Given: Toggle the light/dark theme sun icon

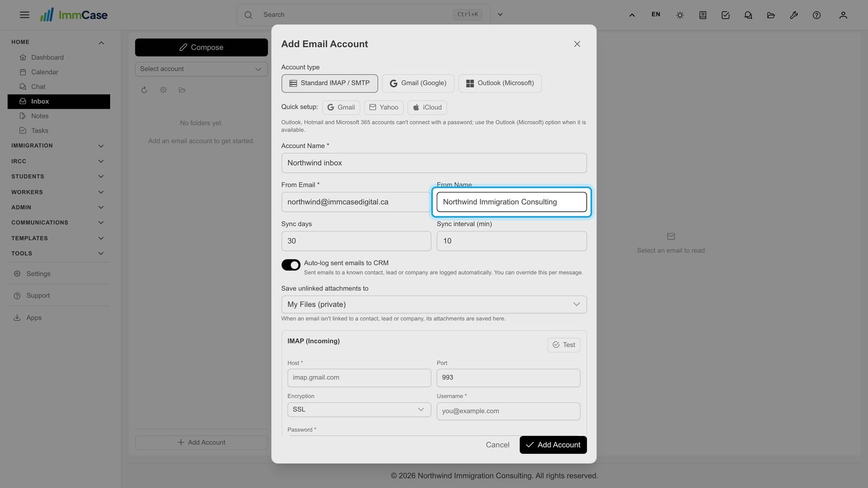Looking at the screenshot, I should click(x=680, y=15).
